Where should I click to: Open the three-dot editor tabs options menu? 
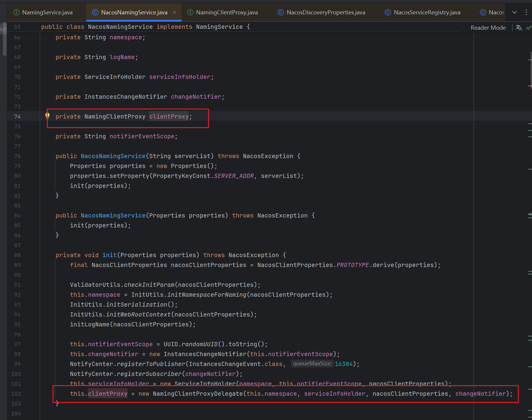coord(526,12)
